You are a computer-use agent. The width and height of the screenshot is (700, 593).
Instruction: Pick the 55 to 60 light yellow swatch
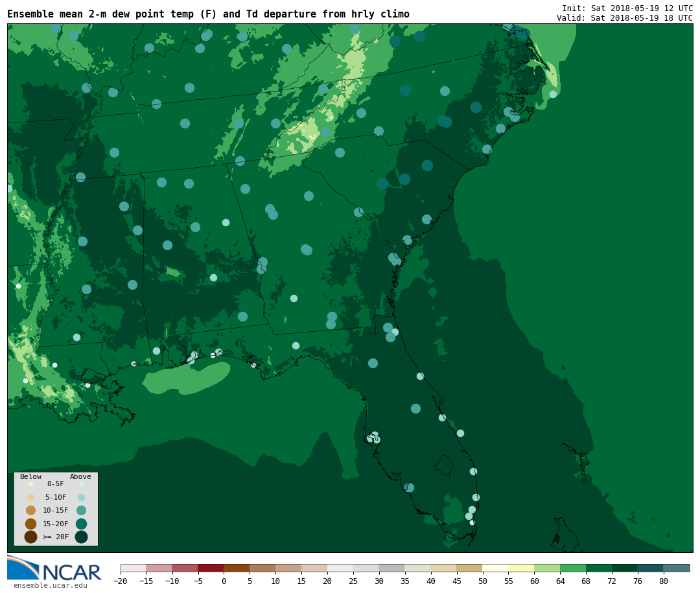click(x=522, y=568)
